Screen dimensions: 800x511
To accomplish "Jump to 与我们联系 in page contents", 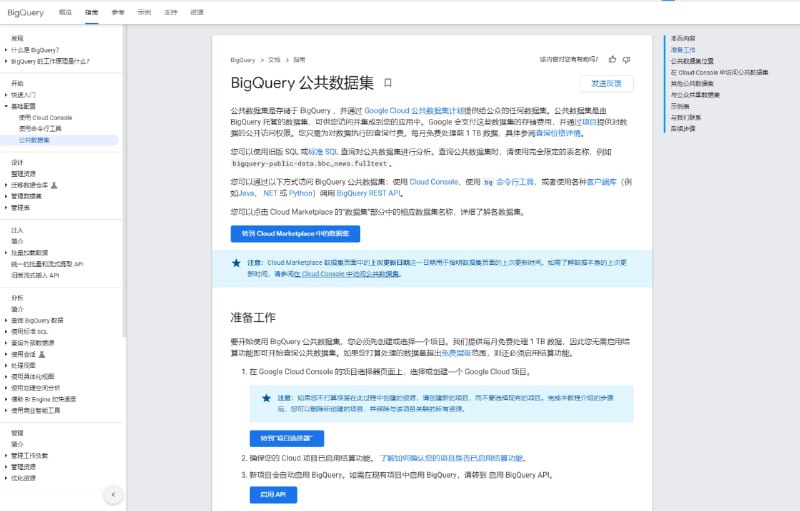I will [686, 117].
